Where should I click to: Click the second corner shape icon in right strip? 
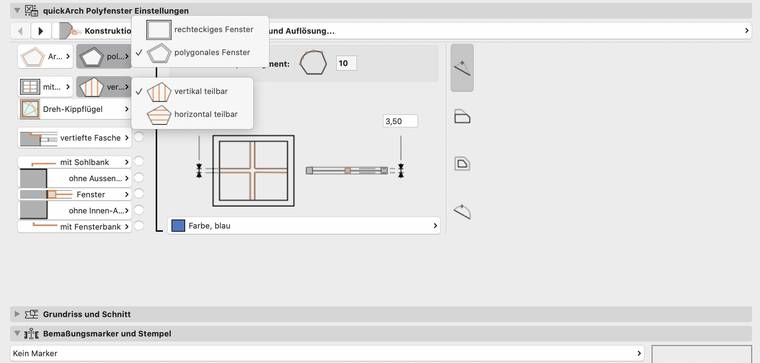point(462,117)
